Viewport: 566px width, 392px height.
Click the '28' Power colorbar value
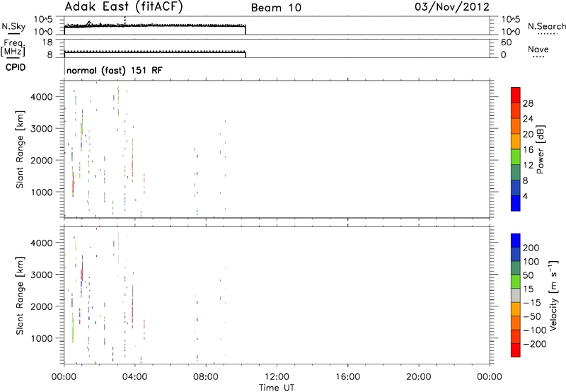point(528,103)
